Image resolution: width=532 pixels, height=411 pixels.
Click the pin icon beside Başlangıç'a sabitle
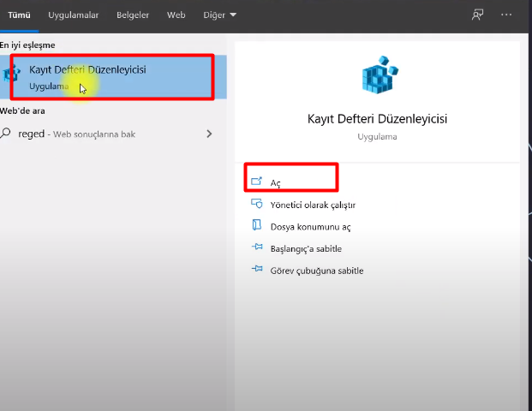257,247
